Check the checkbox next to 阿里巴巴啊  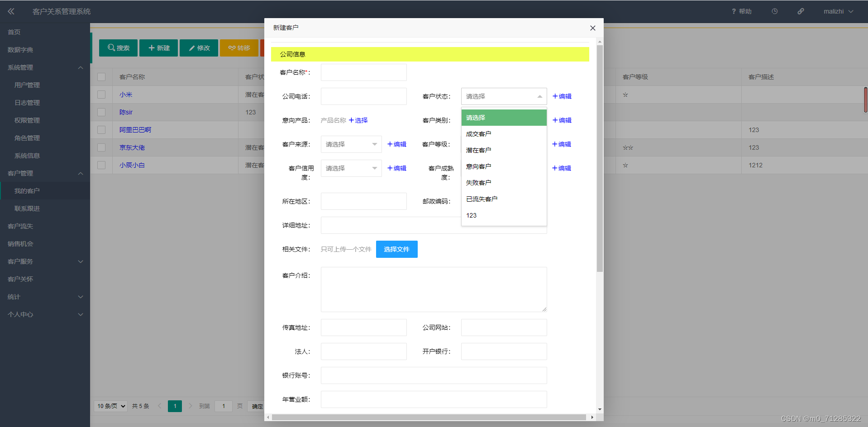tap(101, 130)
